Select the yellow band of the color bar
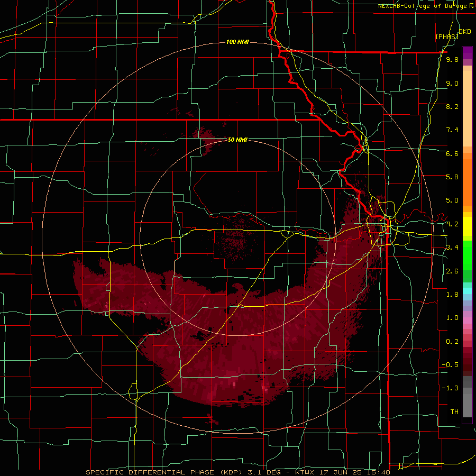This screenshot has width=476, height=476. (467, 226)
